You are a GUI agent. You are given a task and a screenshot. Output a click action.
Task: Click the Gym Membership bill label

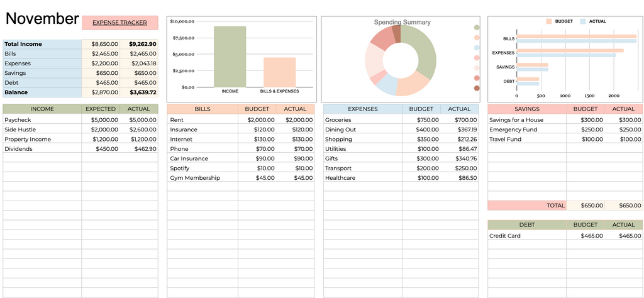pos(195,178)
